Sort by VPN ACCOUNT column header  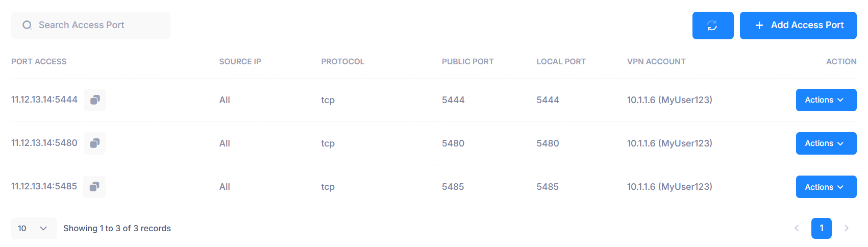pyautogui.click(x=656, y=62)
